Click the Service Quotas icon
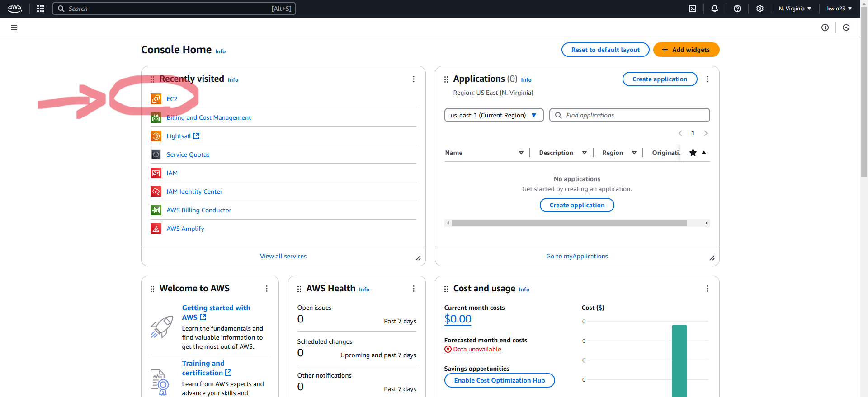Image resolution: width=868 pixels, height=397 pixels. coord(156,154)
